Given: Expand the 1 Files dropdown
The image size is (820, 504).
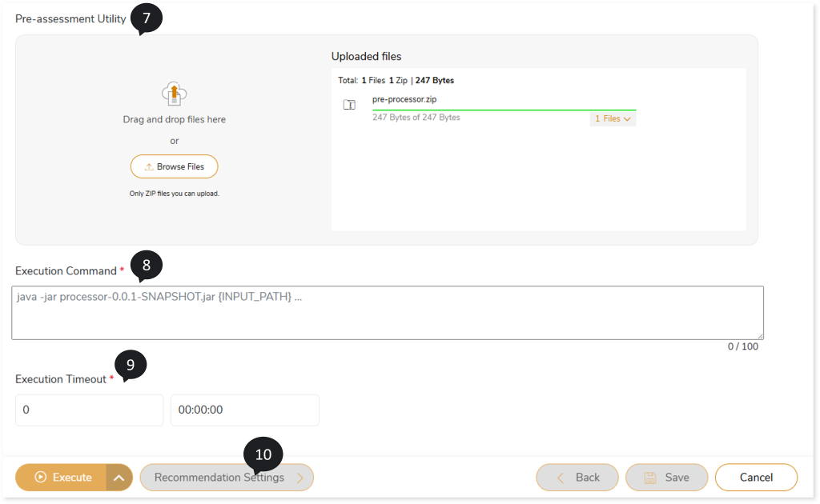Looking at the screenshot, I should pyautogui.click(x=613, y=118).
